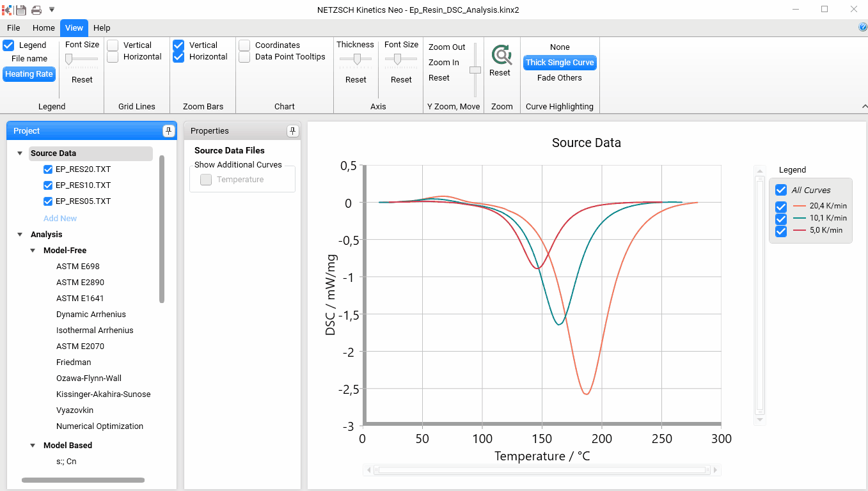Open the Friedman analysis

click(74, 362)
